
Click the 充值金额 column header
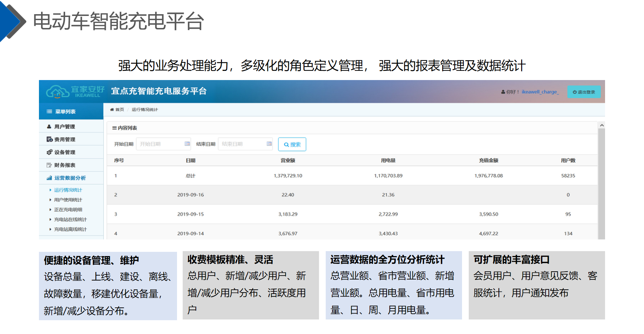point(489,160)
